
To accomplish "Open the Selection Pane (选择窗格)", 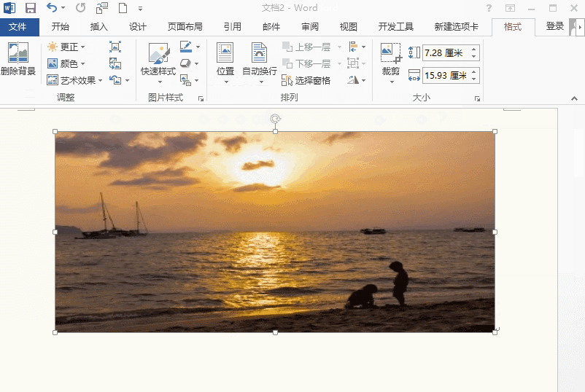I will coord(306,80).
